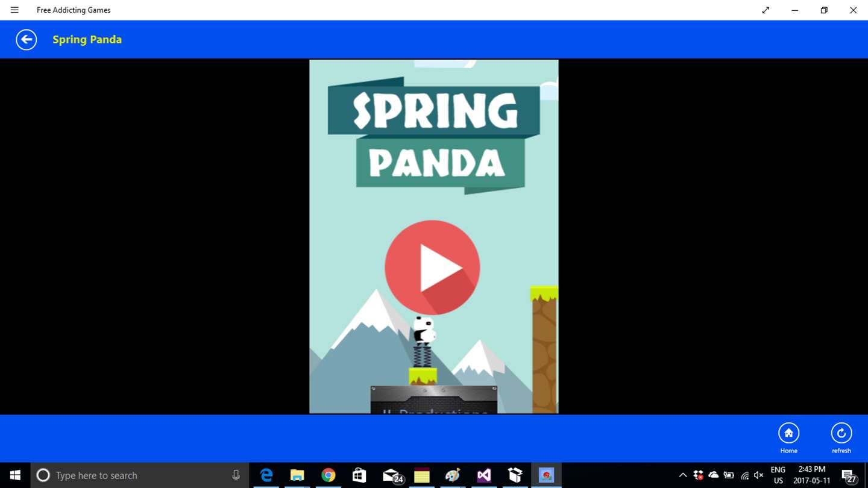Open the OneDrive cloud tray icon
The image size is (868, 488).
click(x=714, y=475)
